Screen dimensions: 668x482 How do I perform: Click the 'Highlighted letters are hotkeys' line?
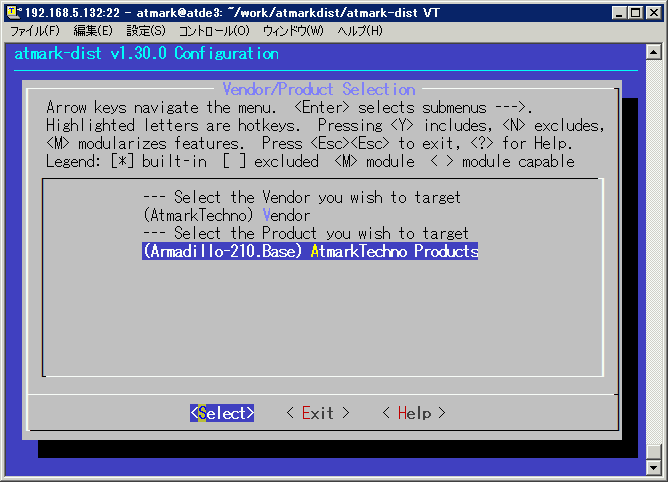[325, 125]
